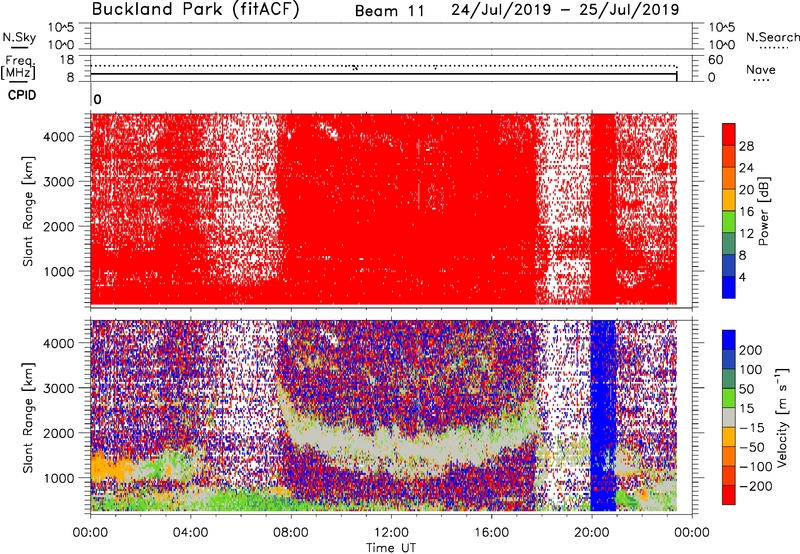This screenshot has height=554, width=800.
Task: Click the CPID value '0'
Action: (x=97, y=100)
